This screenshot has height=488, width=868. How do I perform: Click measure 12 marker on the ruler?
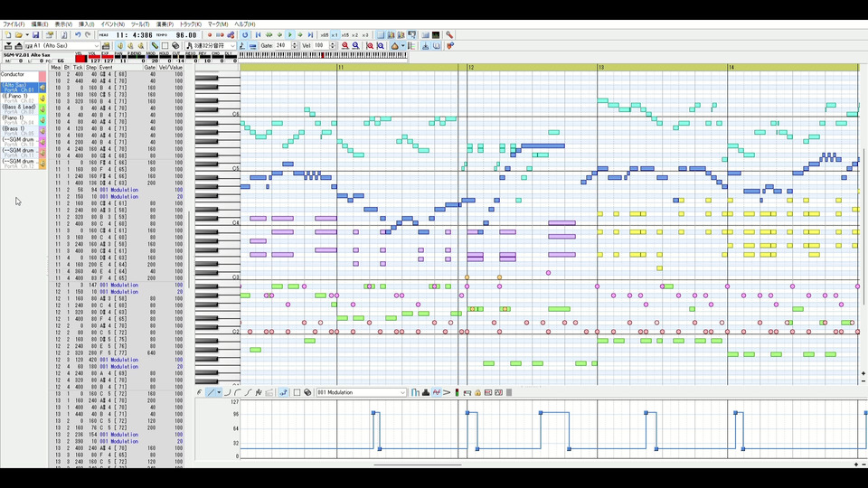coord(471,67)
